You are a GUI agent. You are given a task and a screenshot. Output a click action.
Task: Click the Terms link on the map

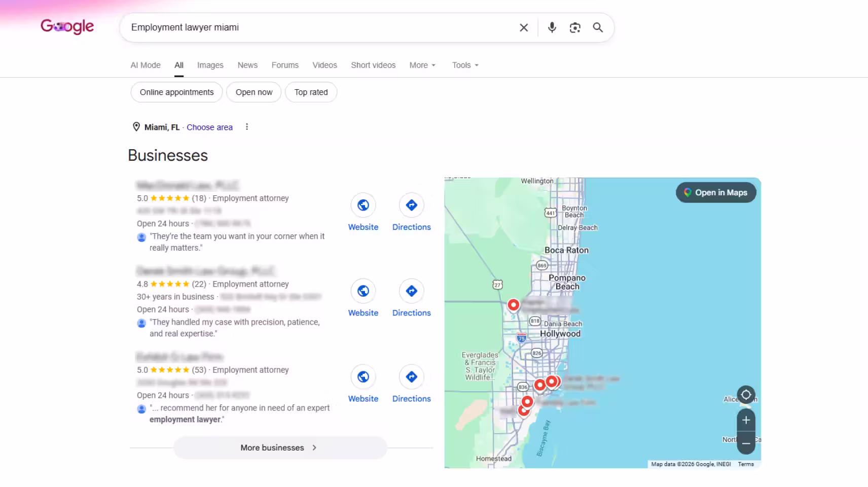tap(746, 464)
